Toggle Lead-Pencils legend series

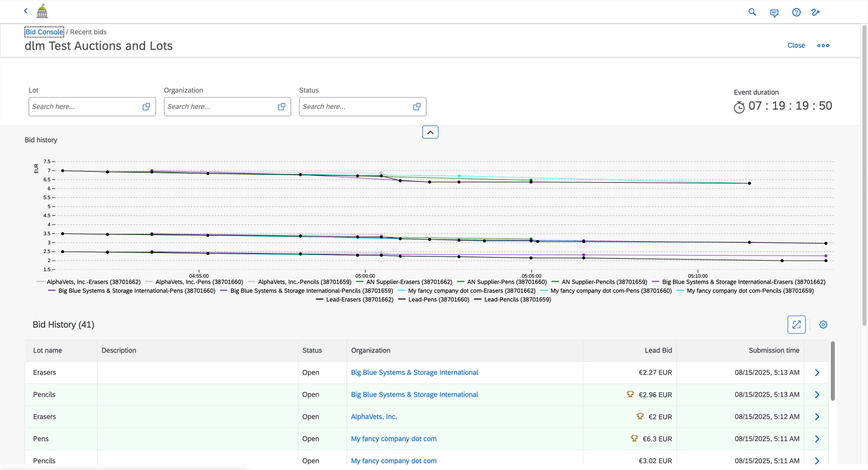(x=513, y=300)
